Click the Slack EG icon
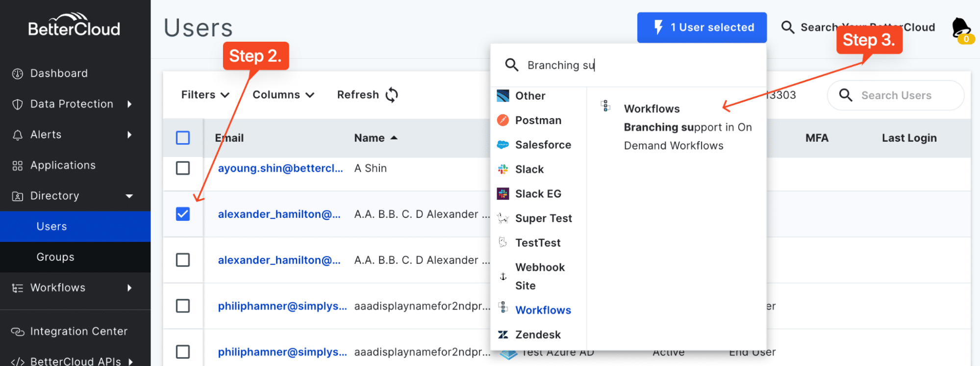This screenshot has width=980, height=366. pyautogui.click(x=503, y=194)
